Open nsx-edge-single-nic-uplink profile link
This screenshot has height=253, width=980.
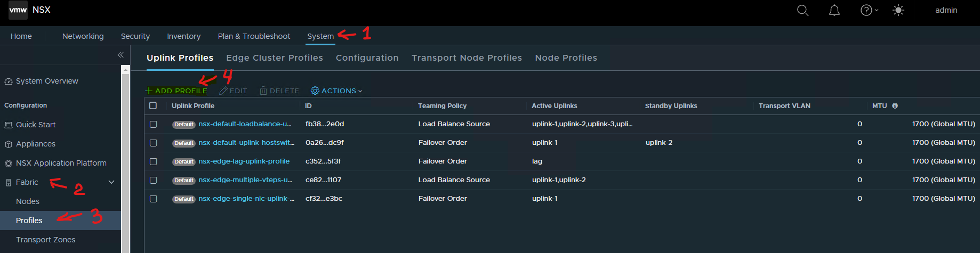[x=246, y=199]
